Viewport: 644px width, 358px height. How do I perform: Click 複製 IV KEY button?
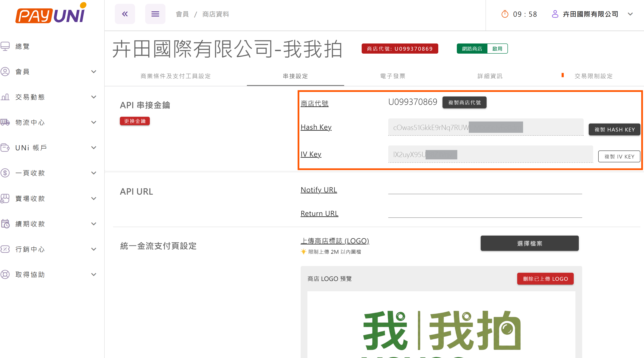point(619,157)
